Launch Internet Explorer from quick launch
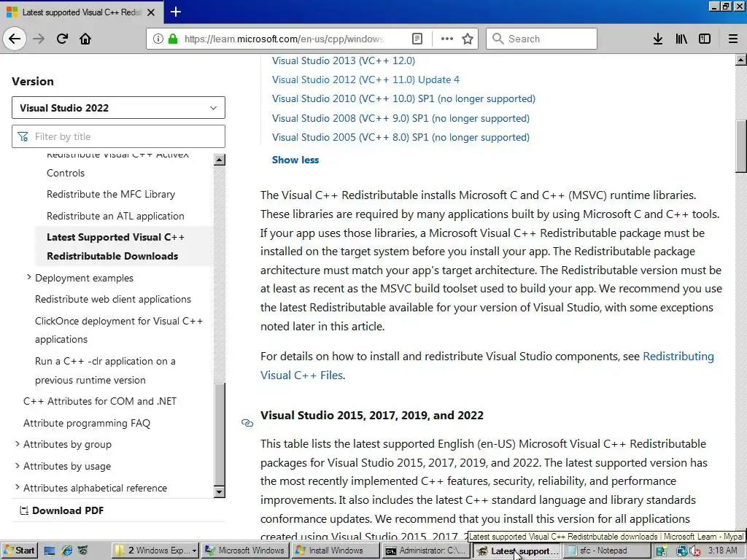 point(66,551)
